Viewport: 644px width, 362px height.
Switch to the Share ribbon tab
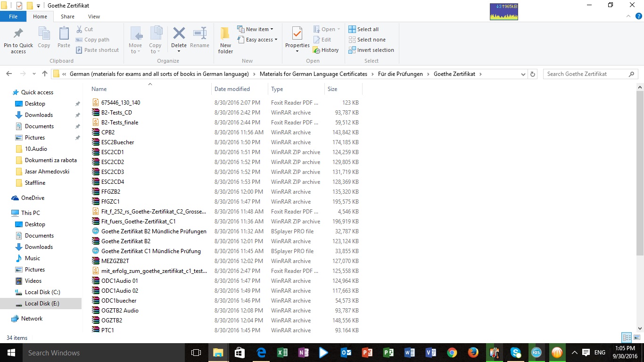tap(67, 16)
